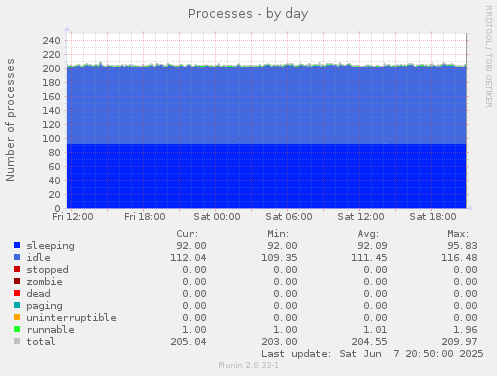This screenshot has height=376, width=497.
Task: Click the 'Cur:' column header
Action: click(187, 234)
